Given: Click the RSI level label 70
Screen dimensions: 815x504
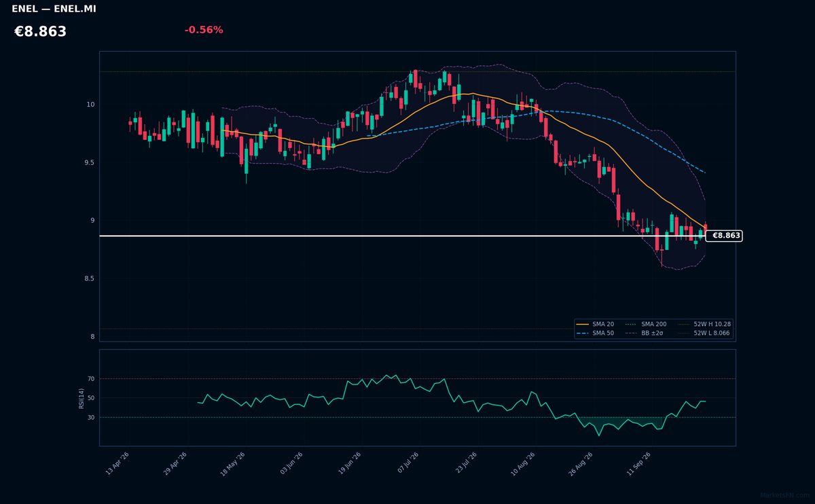Looking at the screenshot, I should point(91,379).
